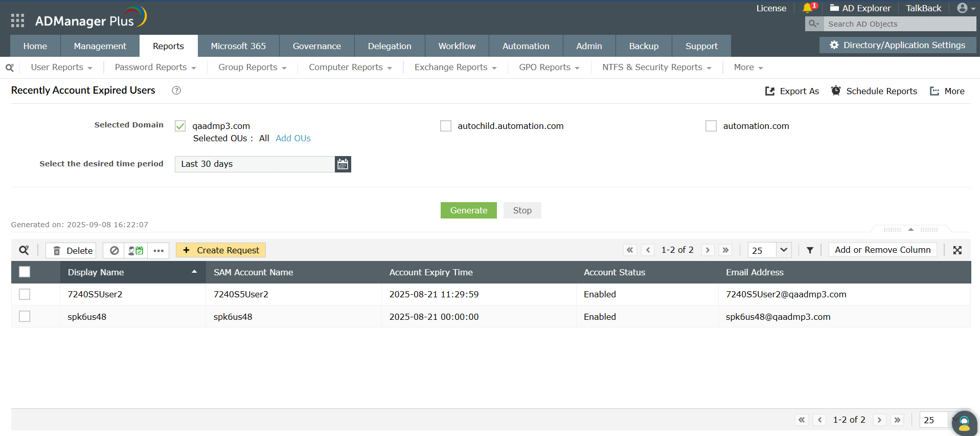The height and width of the screenshot is (436, 980).
Task: Delete the selected users
Action: click(x=72, y=250)
